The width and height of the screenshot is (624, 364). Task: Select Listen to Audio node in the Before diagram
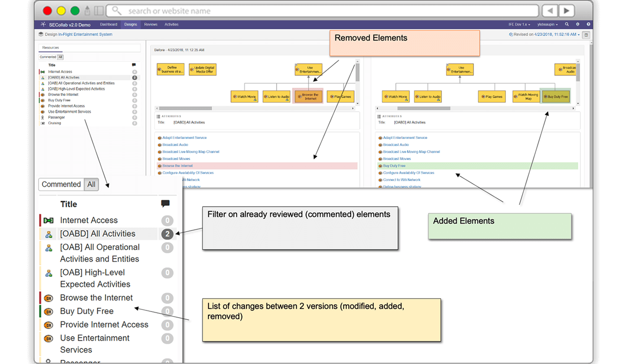[x=276, y=96]
